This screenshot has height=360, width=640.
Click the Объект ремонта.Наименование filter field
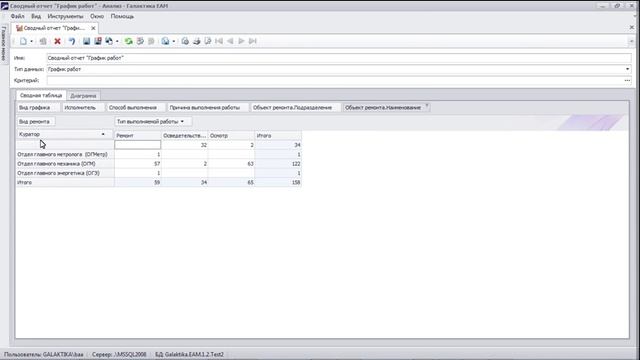coord(386,107)
